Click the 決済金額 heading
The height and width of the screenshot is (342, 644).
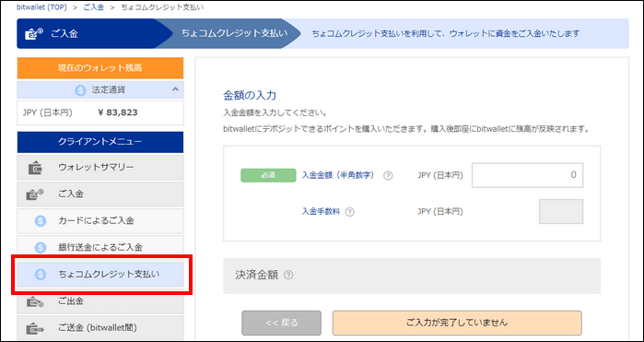tap(257, 275)
